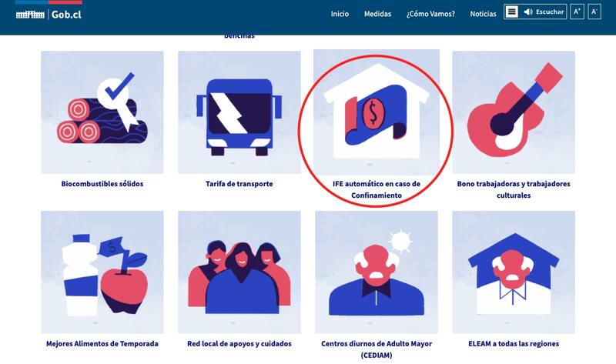
Task: Navigate to Noticias
Action: click(x=484, y=14)
